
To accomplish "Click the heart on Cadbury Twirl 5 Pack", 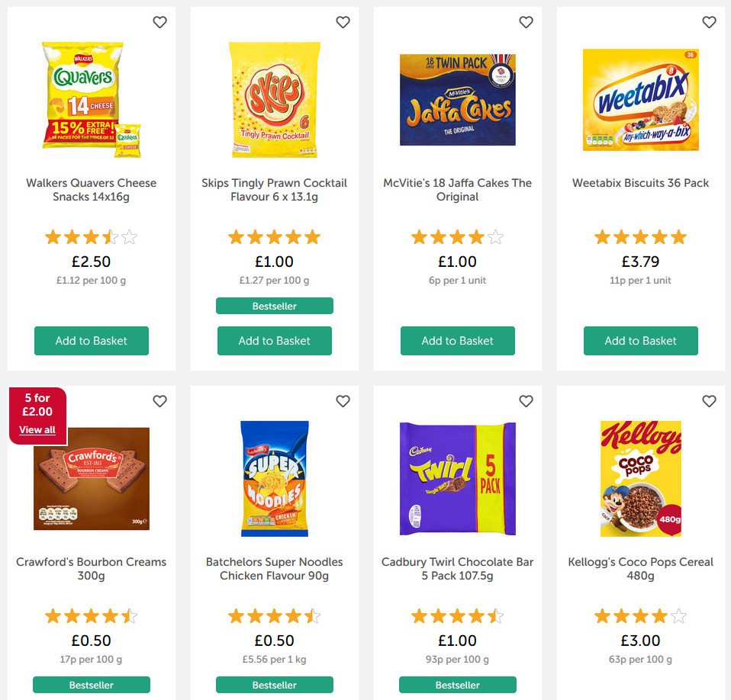I will tap(526, 400).
